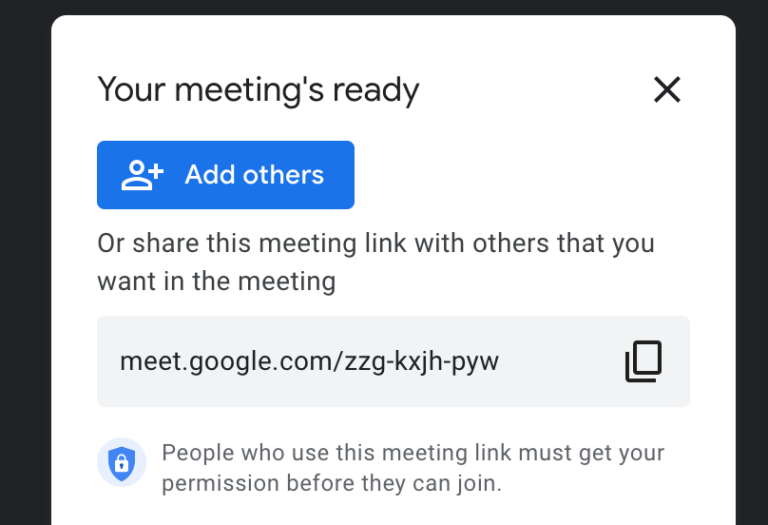Click the "Or share this meeting link" text
This screenshot has height=525, width=768.
375,243
